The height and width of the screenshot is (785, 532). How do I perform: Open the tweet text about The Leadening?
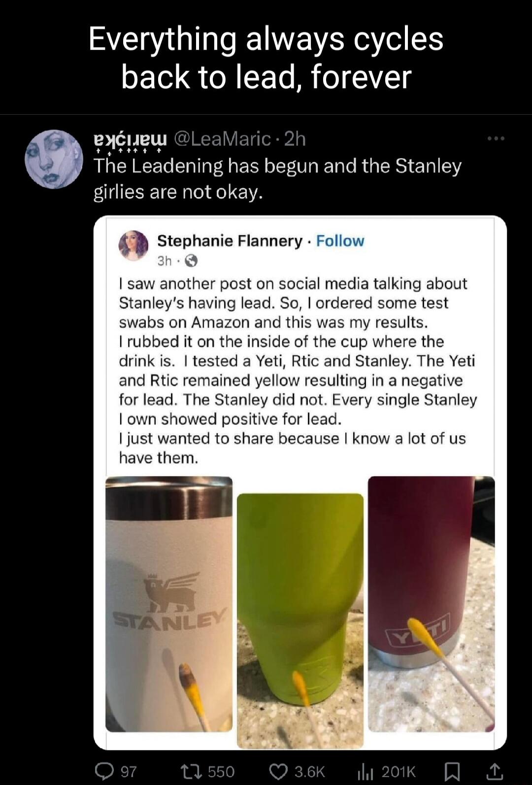pos(277,179)
